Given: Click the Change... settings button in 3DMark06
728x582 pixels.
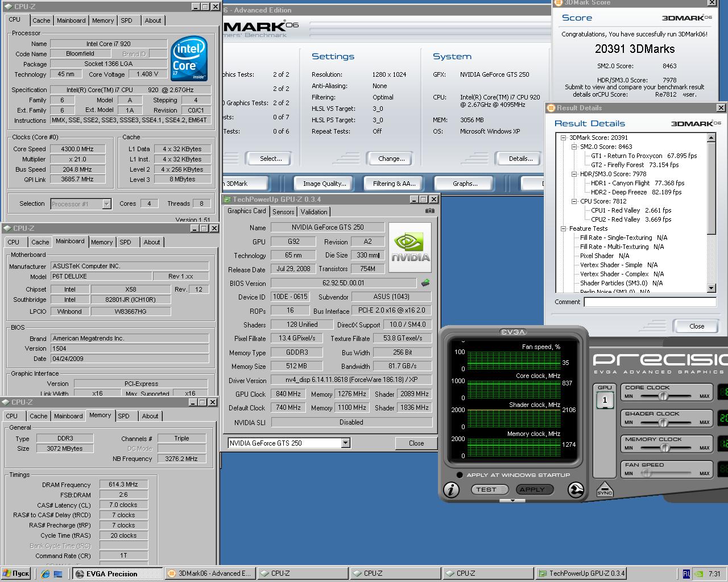Looking at the screenshot, I should tap(391, 159).
